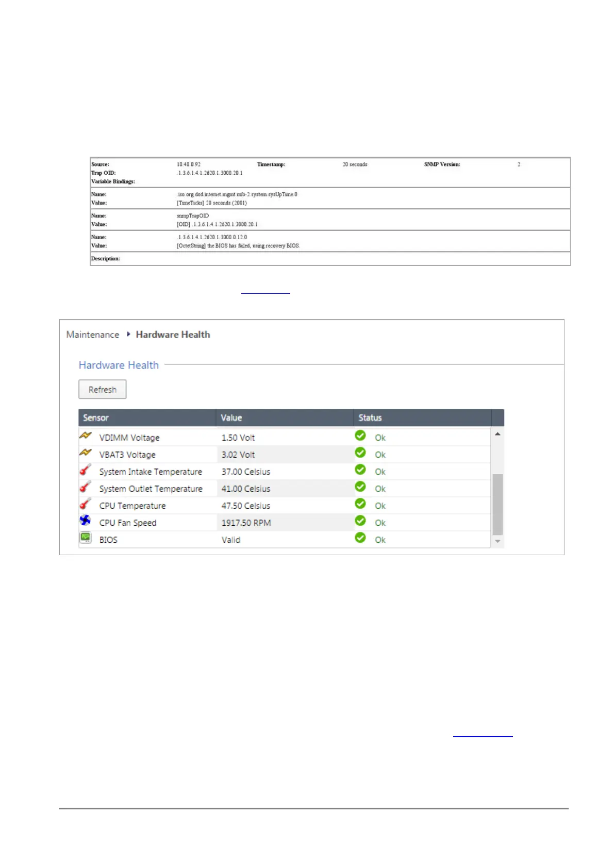Click the green Ok checkmark for CPU Fan Speed
The height and width of the screenshot is (868, 614).
(x=360, y=521)
